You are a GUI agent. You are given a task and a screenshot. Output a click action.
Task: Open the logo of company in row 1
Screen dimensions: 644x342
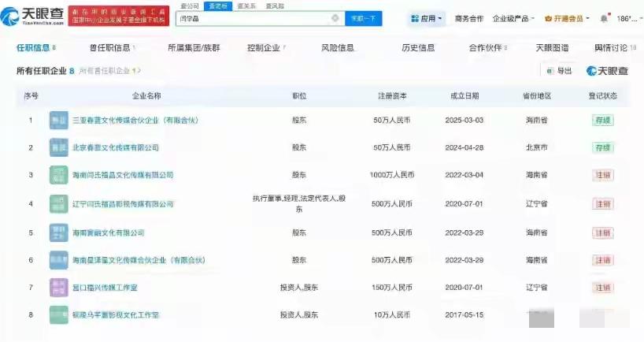click(x=59, y=120)
